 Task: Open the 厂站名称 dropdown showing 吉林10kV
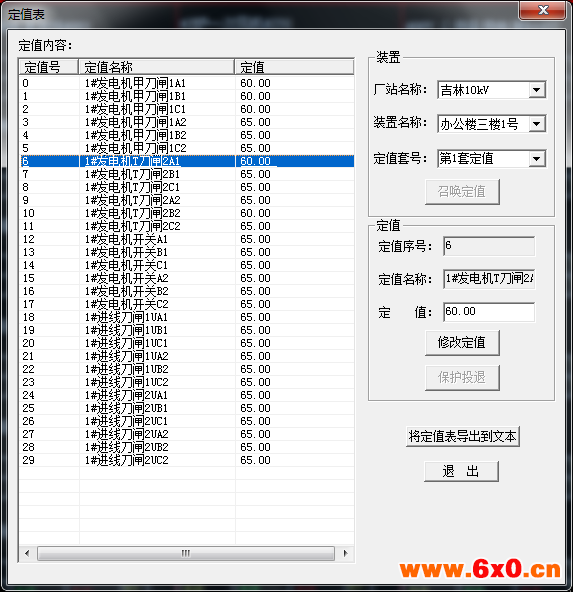coord(491,90)
